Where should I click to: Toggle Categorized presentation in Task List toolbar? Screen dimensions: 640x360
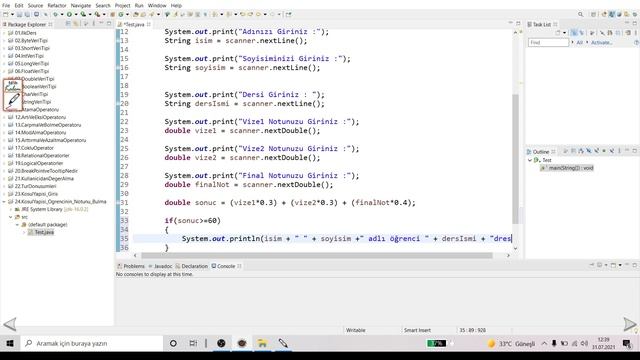(574, 33)
